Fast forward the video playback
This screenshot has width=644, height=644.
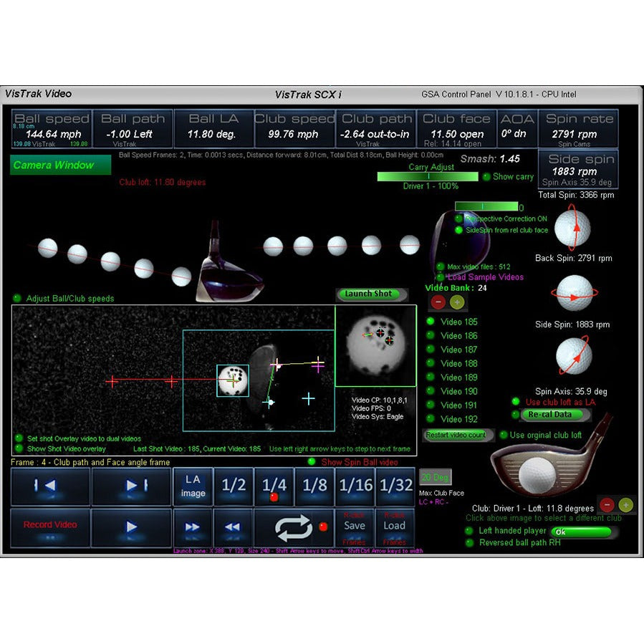[x=192, y=527]
